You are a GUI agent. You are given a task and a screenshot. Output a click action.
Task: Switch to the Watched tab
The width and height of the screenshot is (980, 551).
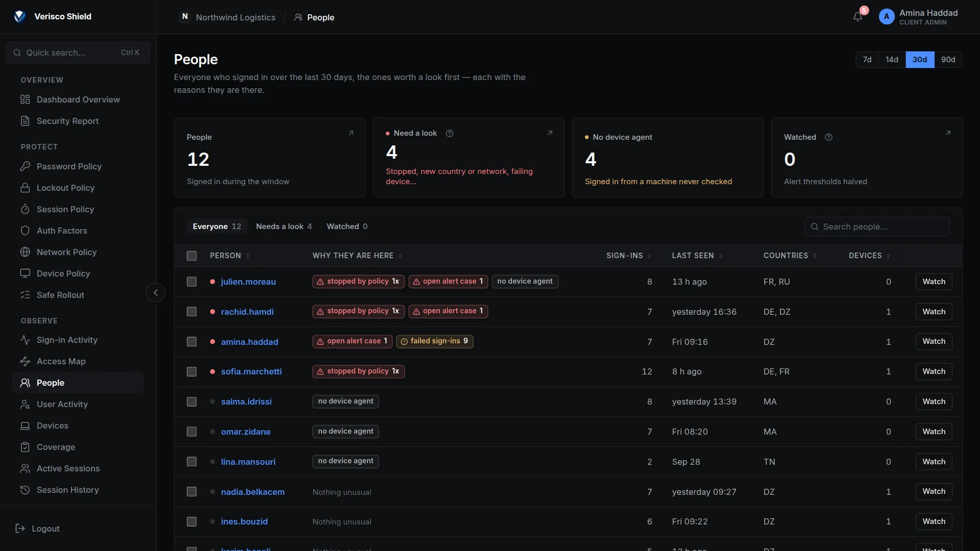tap(347, 227)
